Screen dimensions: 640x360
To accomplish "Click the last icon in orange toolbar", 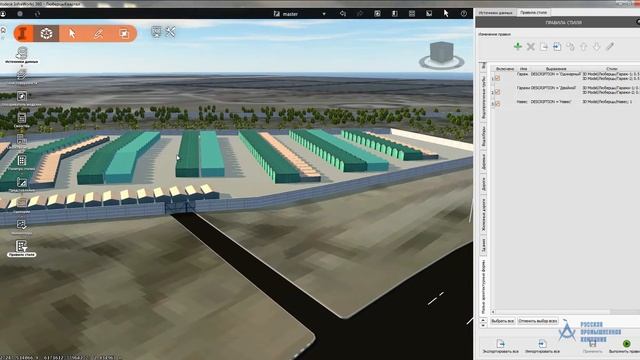I will (124, 33).
